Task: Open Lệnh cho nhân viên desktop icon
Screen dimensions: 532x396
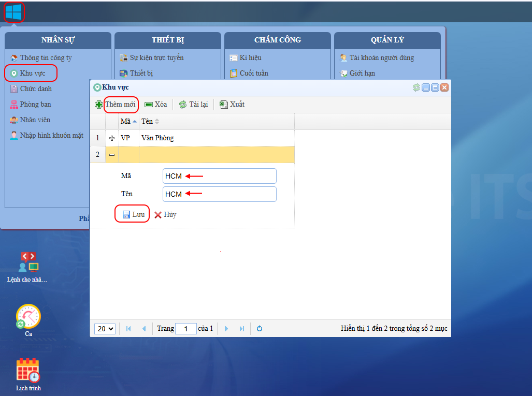Action: coord(28,262)
